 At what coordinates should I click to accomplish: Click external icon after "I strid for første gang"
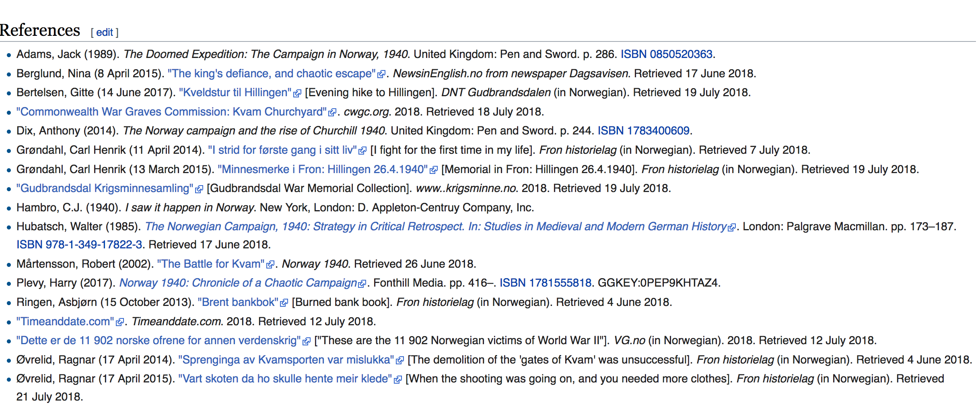tap(362, 151)
